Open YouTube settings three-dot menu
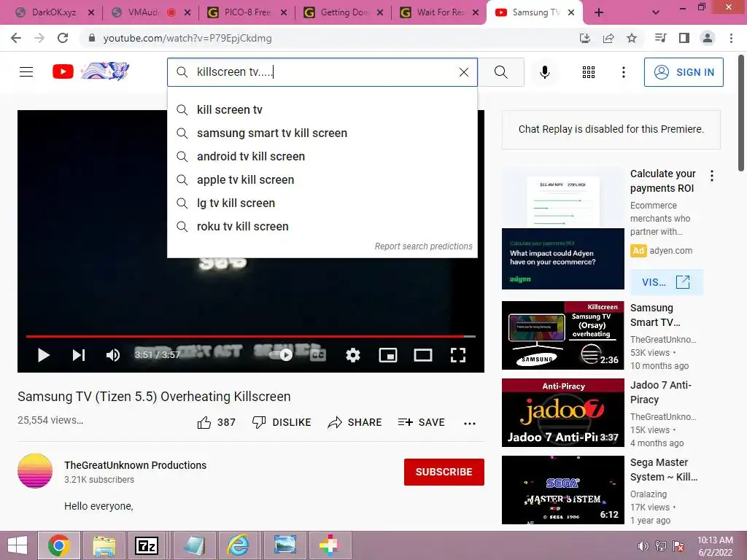747x560 pixels. click(x=623, y=72)
